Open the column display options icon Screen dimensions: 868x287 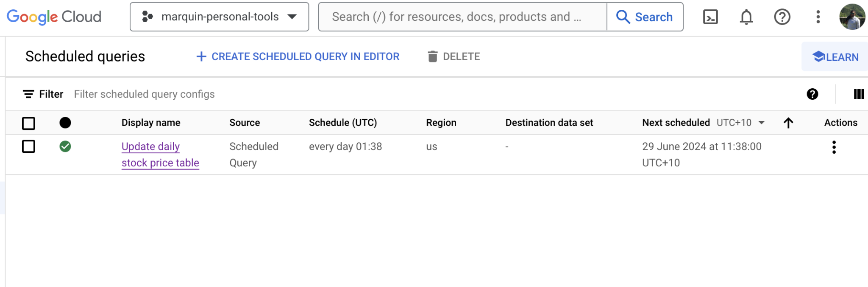[858, 94]
